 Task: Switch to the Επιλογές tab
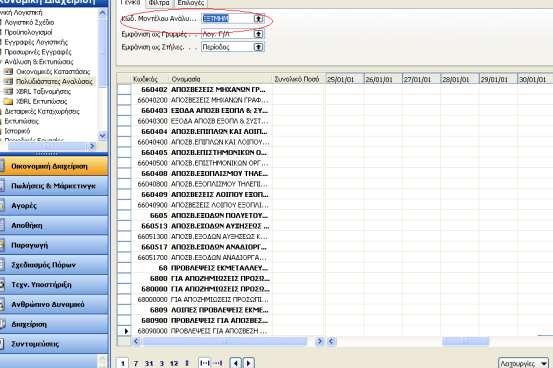pyautogui.click(x=191, y=3)
